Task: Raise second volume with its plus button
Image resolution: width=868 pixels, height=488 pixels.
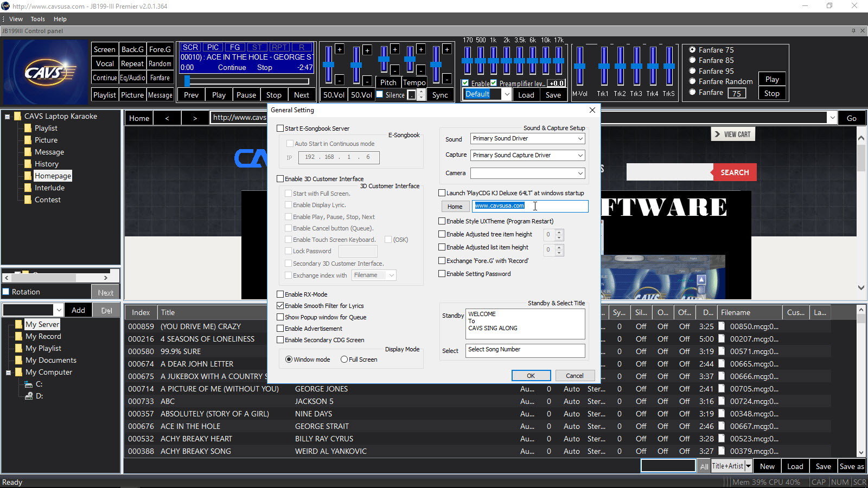Action: 367,50
